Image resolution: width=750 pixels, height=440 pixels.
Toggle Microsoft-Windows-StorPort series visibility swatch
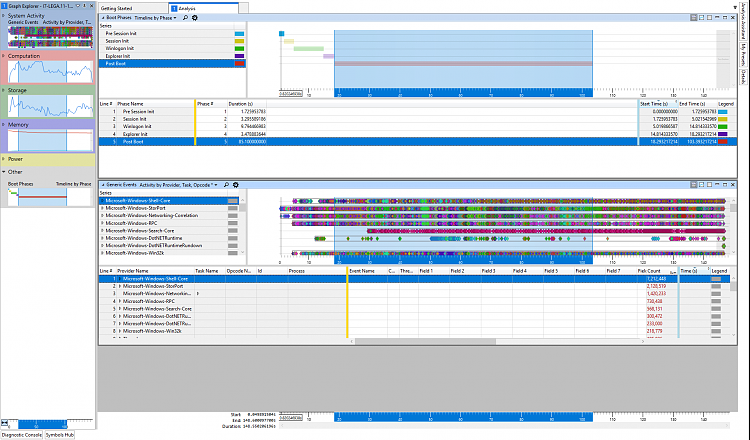click(x=232, y=208)
